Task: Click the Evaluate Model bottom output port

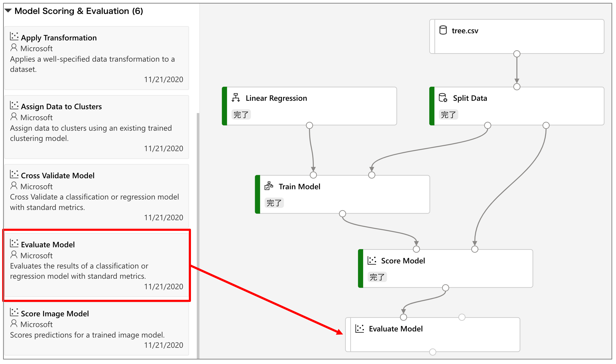Action: (433, 352)
